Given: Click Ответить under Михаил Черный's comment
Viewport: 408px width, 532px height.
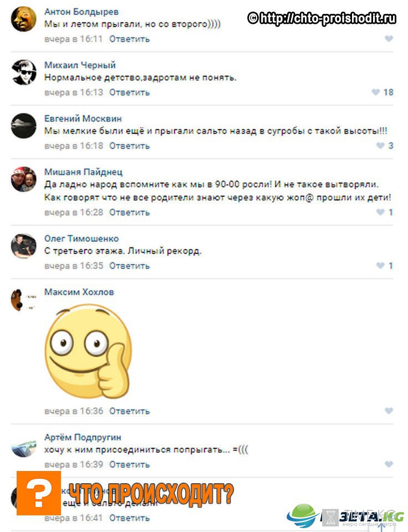Looking at the screenshot, I should [x=129, y=92].
